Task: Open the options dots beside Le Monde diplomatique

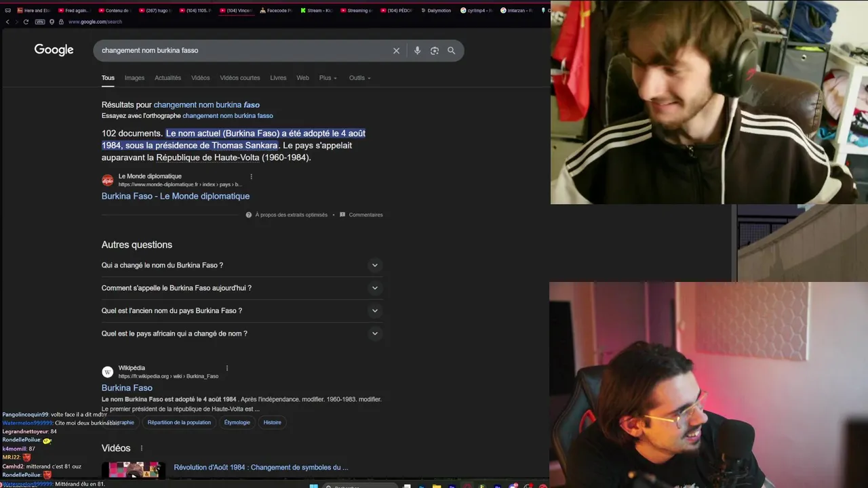Action: (x=251, y=176)
